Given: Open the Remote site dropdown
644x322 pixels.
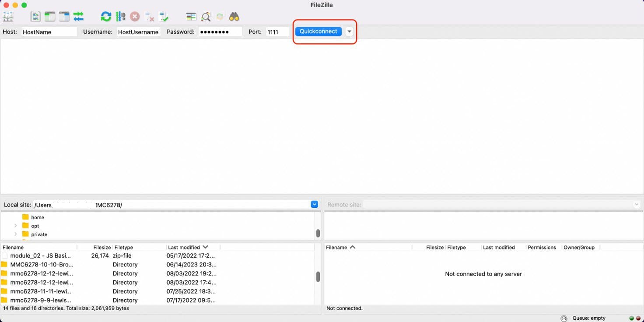Looking at the screenshot, I should coord(637,205).
